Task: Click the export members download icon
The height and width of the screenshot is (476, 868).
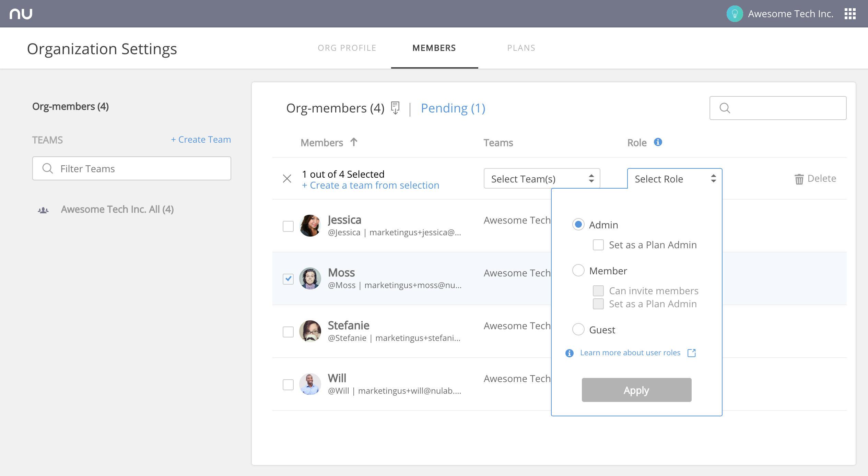Action: [x=395, y=108]
